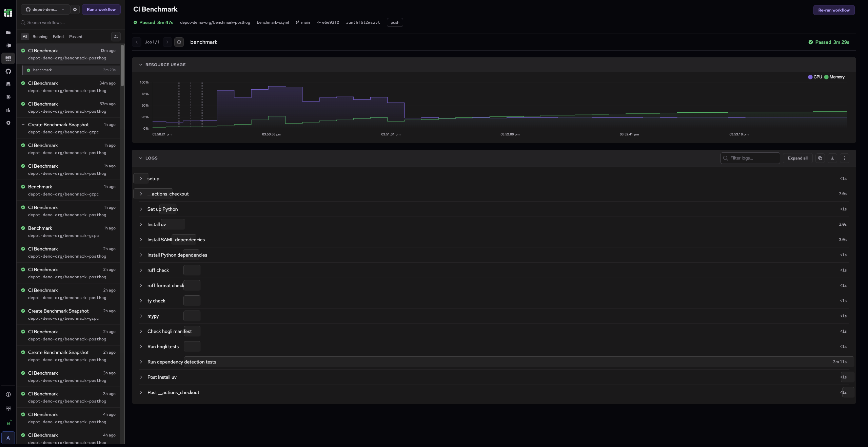Viewport: 868px width, 447px height.
Task: Toggle the Memory legend in the chart
Action: click(834, 77)
